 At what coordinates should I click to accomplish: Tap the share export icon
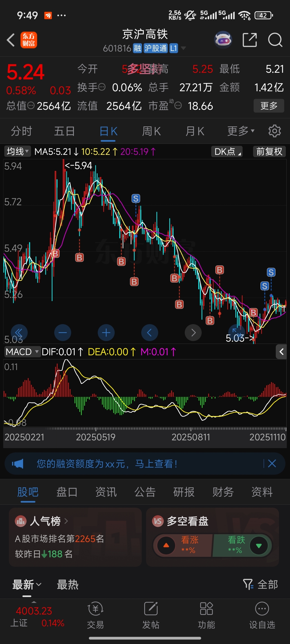pyautogui.click(x=250, y=40)
